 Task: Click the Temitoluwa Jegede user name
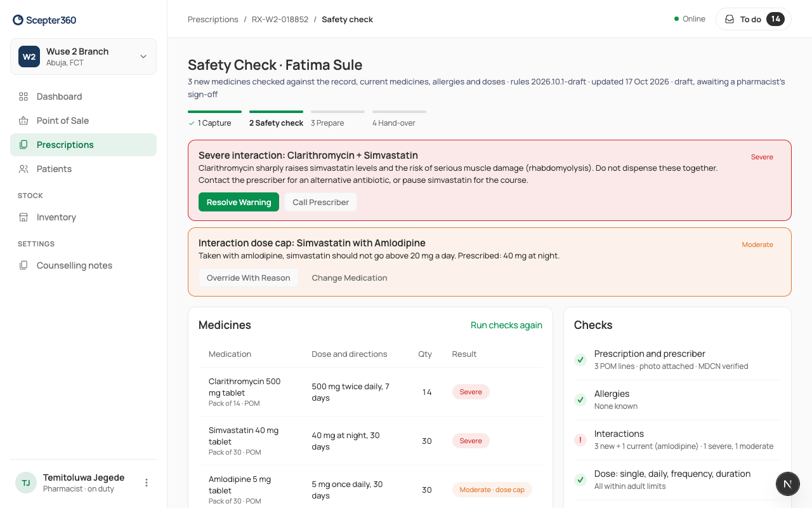coord(84,478)
